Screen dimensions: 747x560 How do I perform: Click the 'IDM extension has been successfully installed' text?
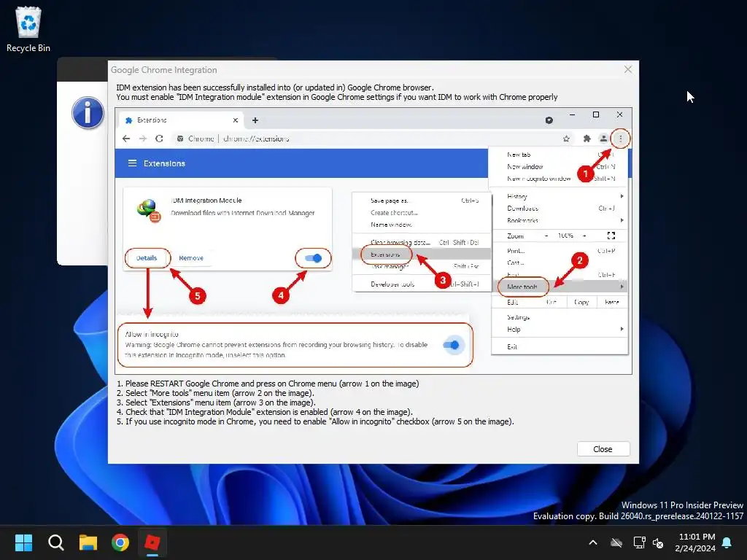(275, 87)
